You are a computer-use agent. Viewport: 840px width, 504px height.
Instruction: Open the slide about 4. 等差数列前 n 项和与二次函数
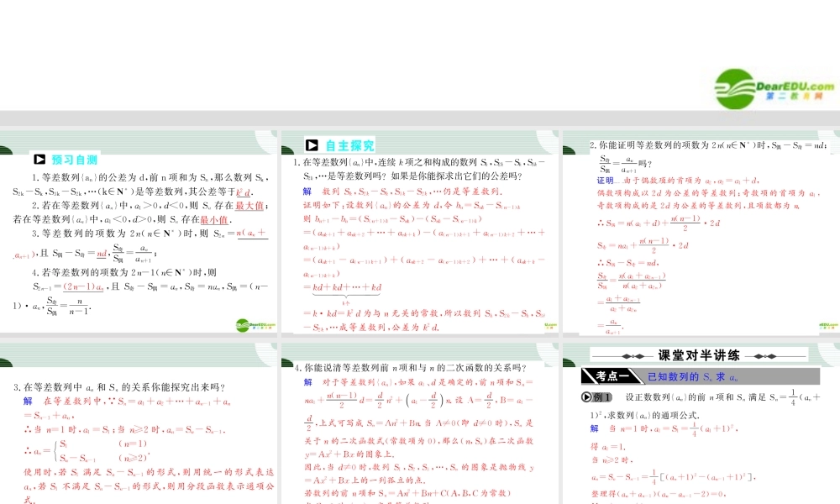click(x=419, y=423)
